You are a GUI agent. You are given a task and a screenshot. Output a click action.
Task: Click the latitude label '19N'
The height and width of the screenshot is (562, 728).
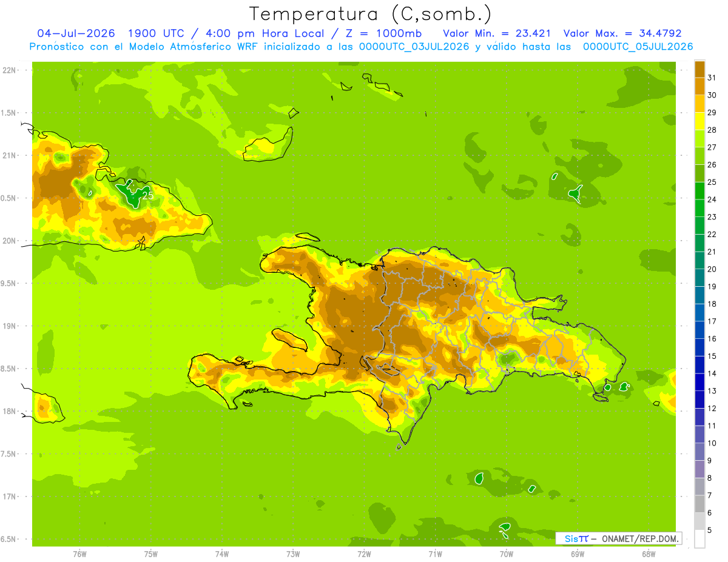pyautogui.click(x=8, y=326)
